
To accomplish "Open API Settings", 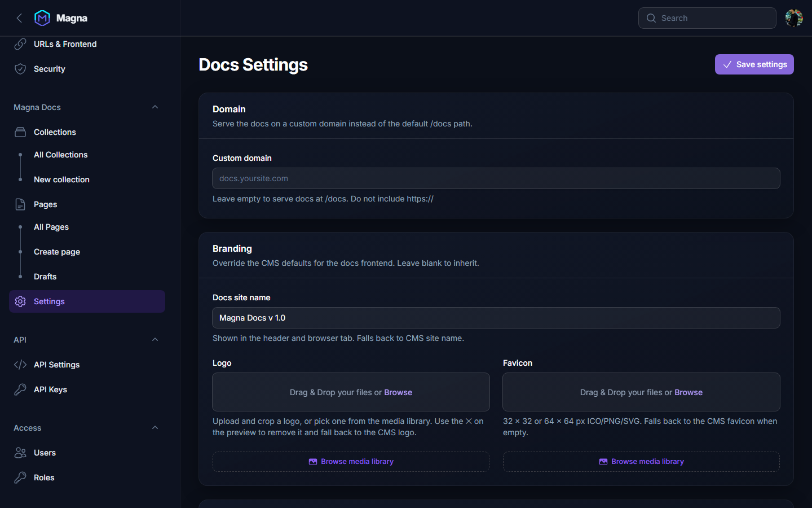I will click(x=87, y=365).
